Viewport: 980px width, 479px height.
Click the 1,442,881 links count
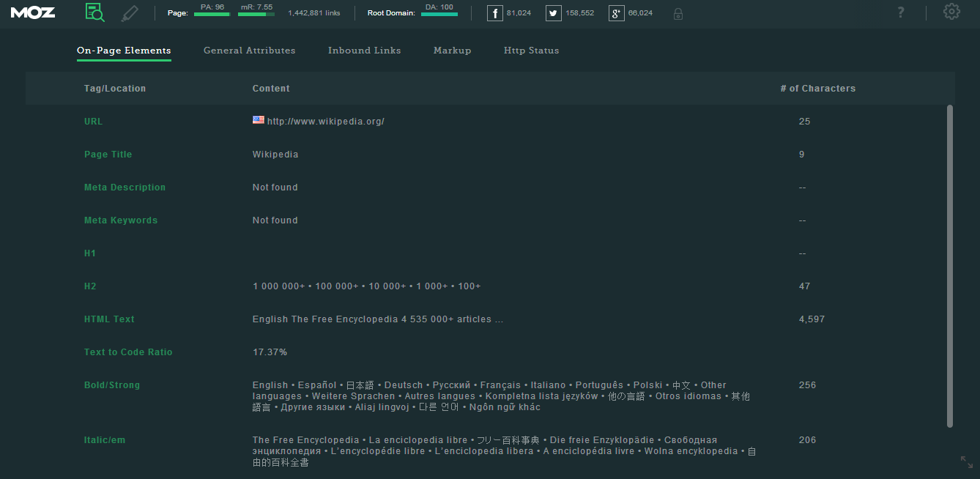point(314,13)
